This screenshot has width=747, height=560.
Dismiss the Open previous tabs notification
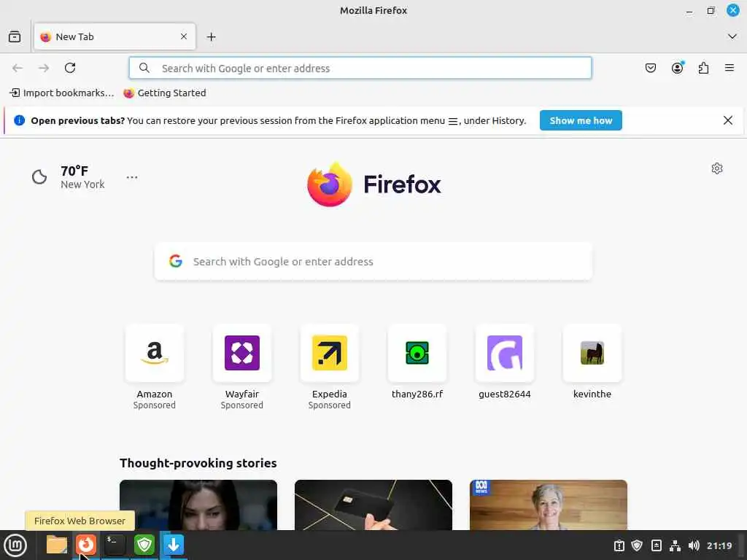728,120
